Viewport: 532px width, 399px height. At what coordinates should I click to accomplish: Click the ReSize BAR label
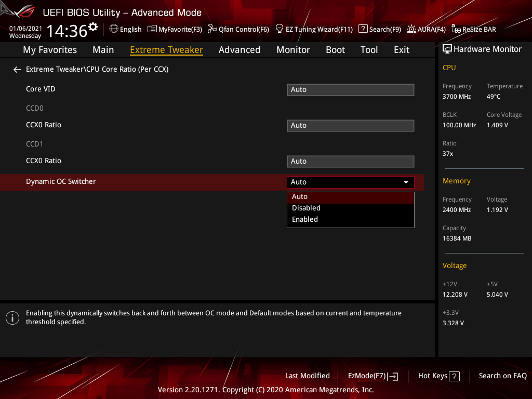479,29
